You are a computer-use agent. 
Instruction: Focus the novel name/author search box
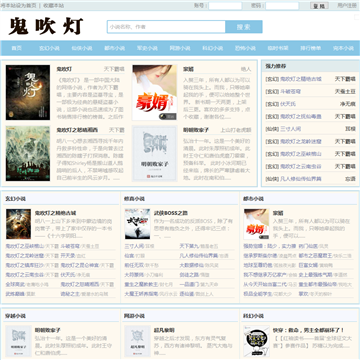pyautogui.click(x=166, y=27)
